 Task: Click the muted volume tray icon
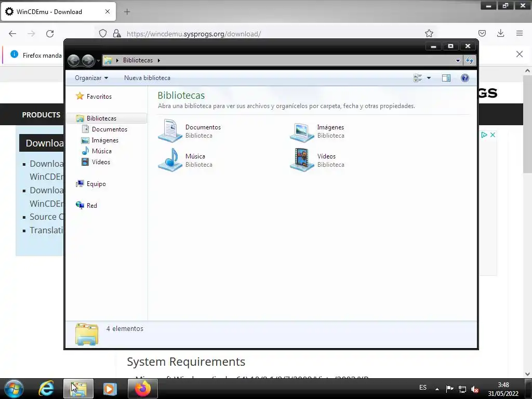pos(475,390)
